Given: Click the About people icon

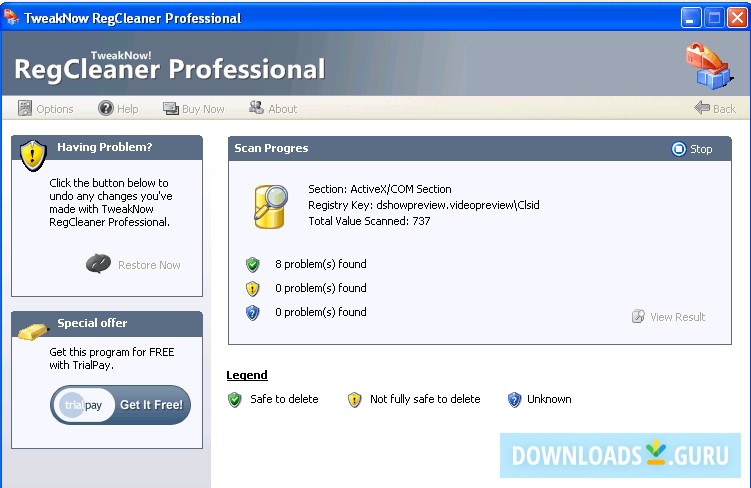Looking at the screenshot, I should point(256,108).
